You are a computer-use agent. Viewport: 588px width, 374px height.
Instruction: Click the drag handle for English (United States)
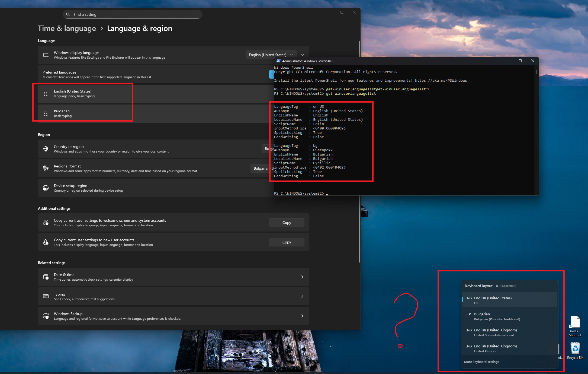click(46, 94)
